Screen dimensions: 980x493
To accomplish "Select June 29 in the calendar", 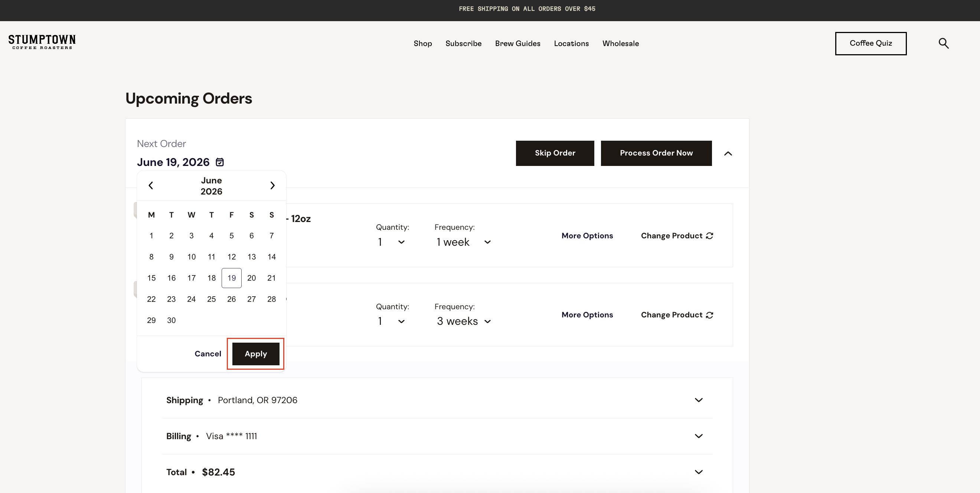I will 151,320.
